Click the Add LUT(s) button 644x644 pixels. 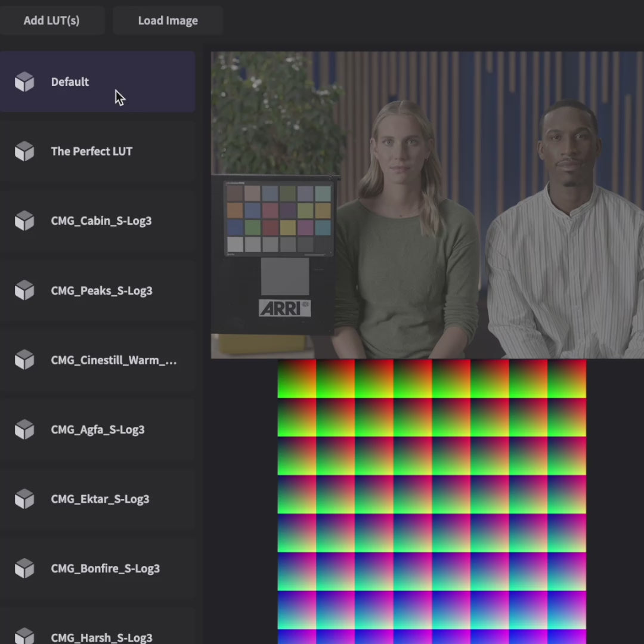tap(51, 20)
